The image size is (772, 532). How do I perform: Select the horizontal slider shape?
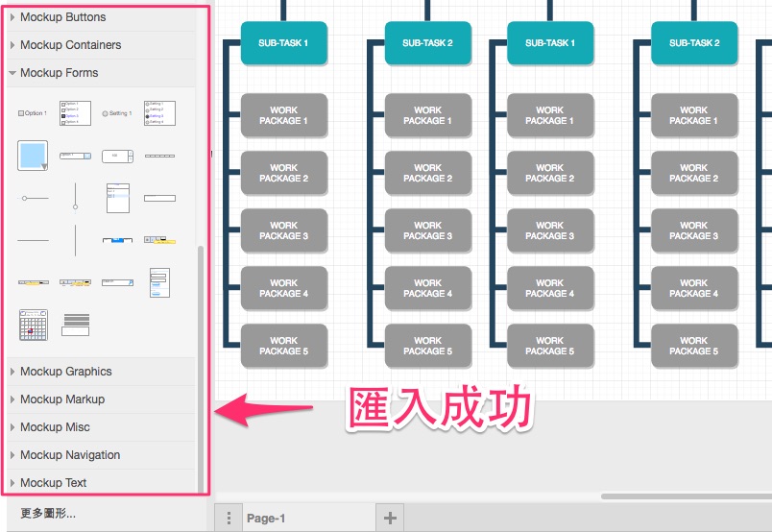[x=33, y=198]
